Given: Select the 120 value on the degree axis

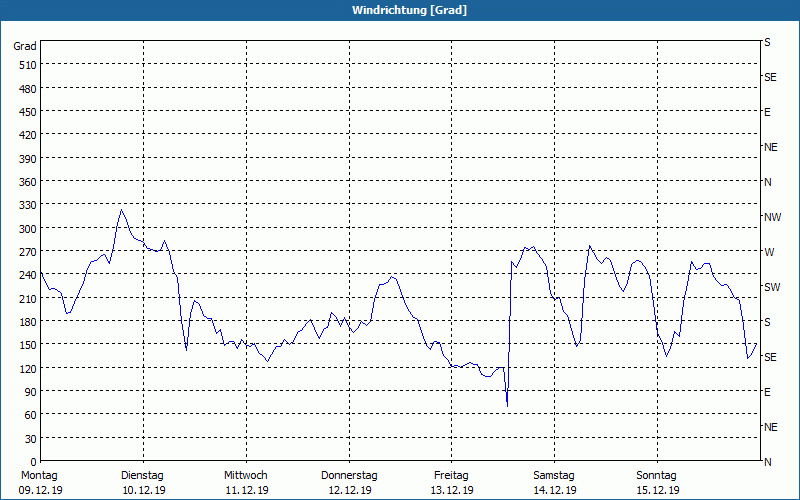Looking at the screenshot, I should click(x=29, y=369).
